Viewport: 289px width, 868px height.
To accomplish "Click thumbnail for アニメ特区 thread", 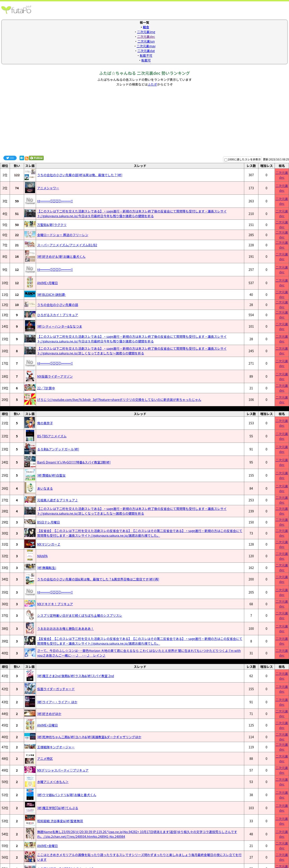I will 30,758.
